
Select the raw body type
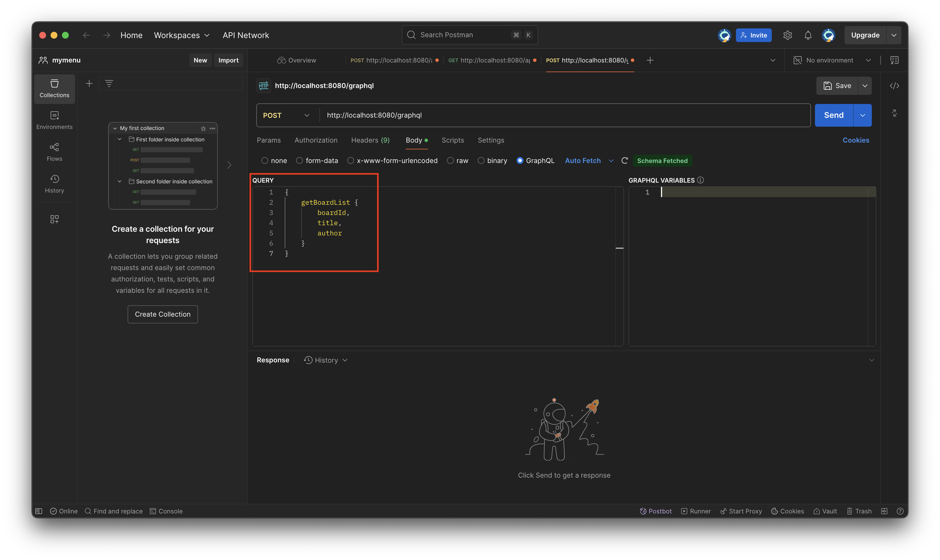coord(450,161)
